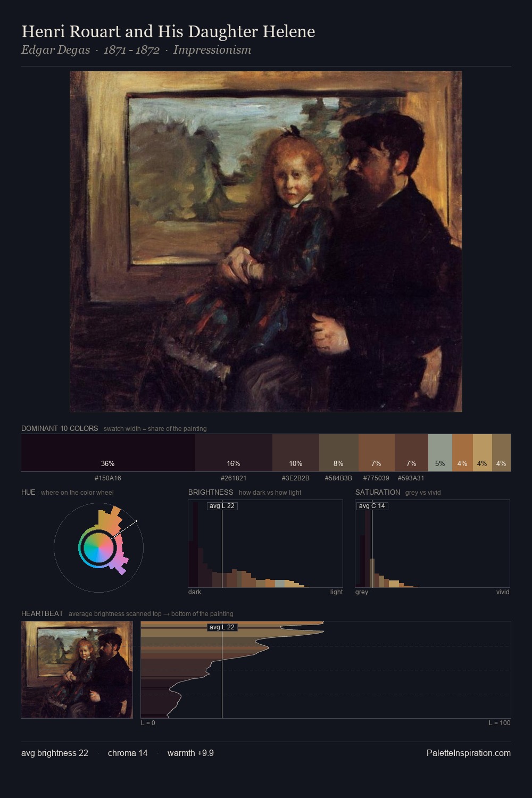
Task: Click 'avg brightness 22' in footer
Action: [x=55, y=753]
